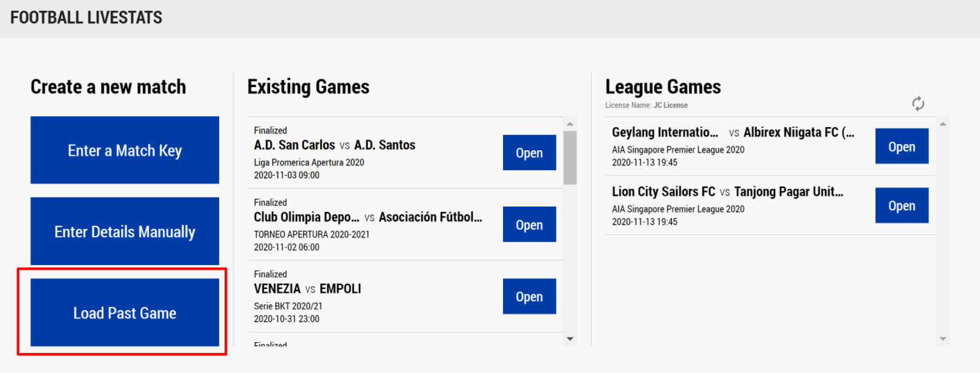Click League Games scrollbar up arrow
Viewport: 980px width, 373px height.
942,124
